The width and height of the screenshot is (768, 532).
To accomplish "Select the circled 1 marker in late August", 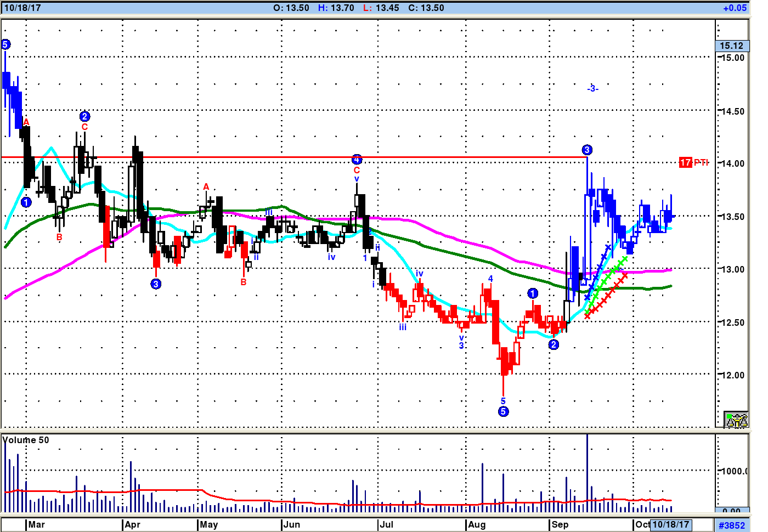I will (533, 293).
